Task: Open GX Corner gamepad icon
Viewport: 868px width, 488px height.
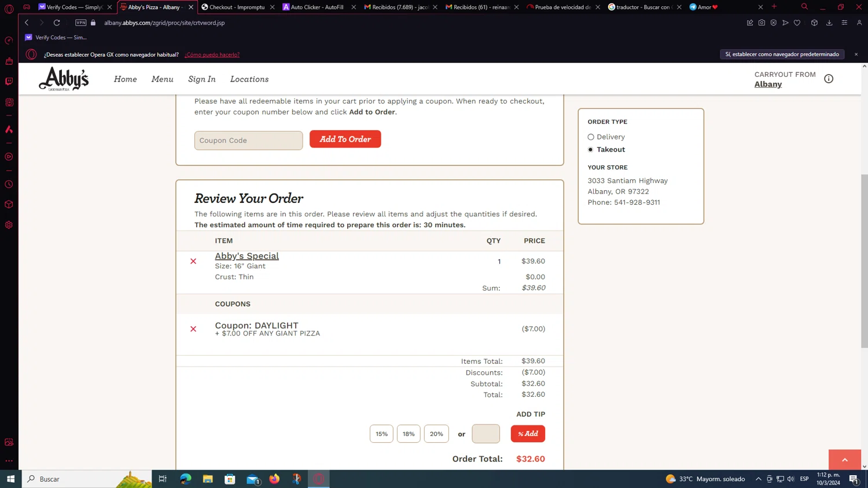Action: 27,7
